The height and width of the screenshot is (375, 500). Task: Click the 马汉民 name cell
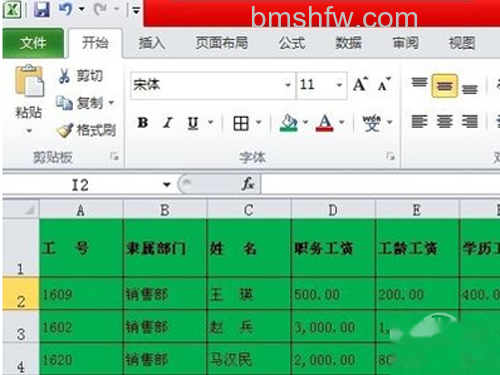pyautogui.click(x=249, y=359)
